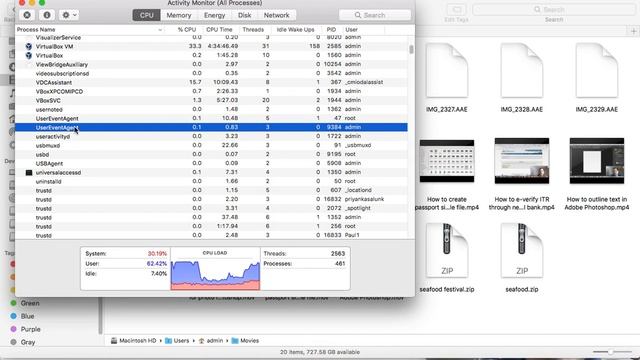This screenshot has width=640, height=360.
Task: Sort by Idle Wake Ups column
Action: point(296,29)
